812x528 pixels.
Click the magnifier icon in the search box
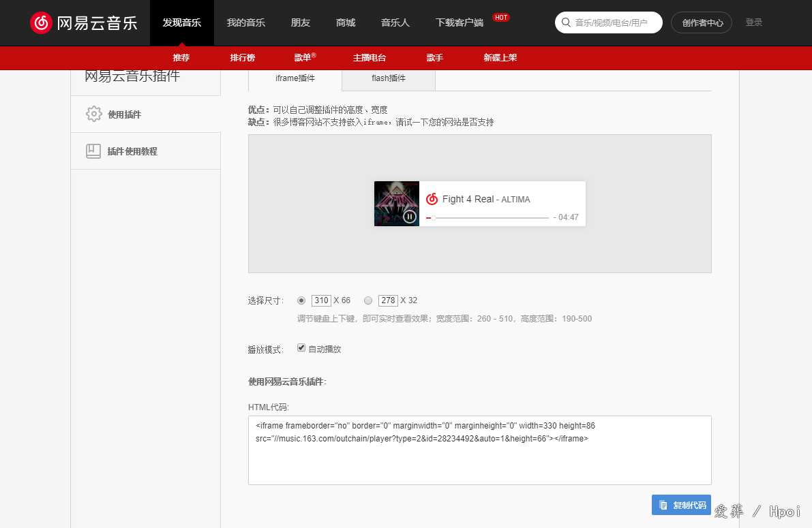566,22
